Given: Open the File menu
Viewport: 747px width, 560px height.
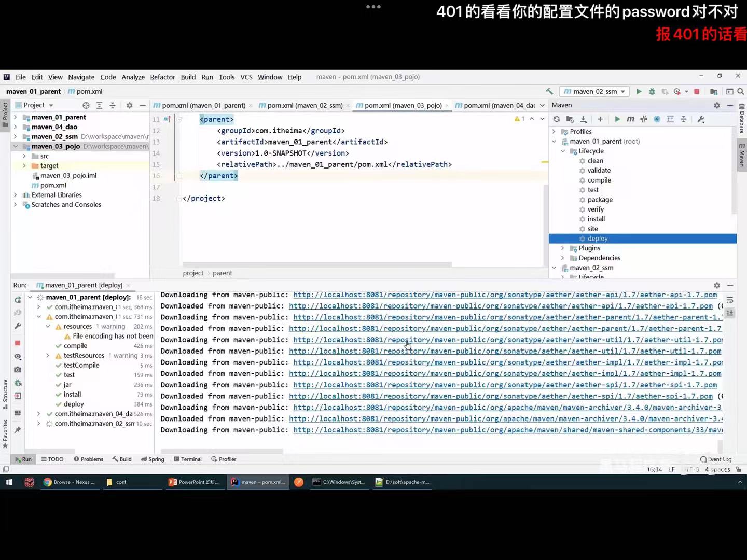Looking at the screenshot, I should pyautogui.click(x=21, y=77).
